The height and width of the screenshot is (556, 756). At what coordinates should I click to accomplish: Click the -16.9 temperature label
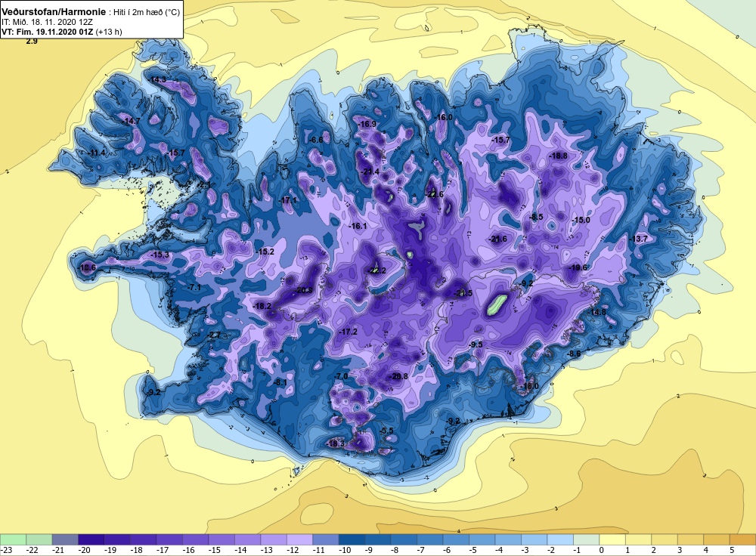[x=367, y=125]
